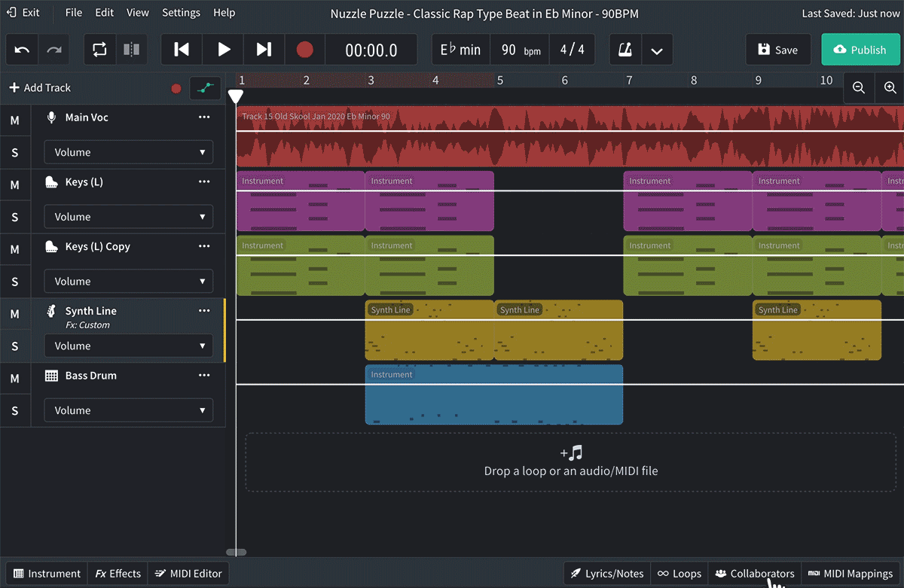904x588 pixels.
Task: Zoom out of the timeline
Action: (858, 88)
